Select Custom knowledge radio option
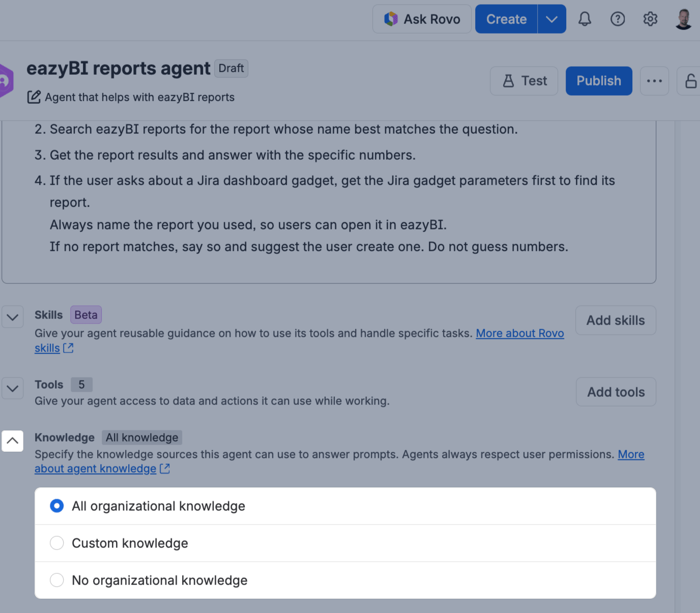 (345, 543)
